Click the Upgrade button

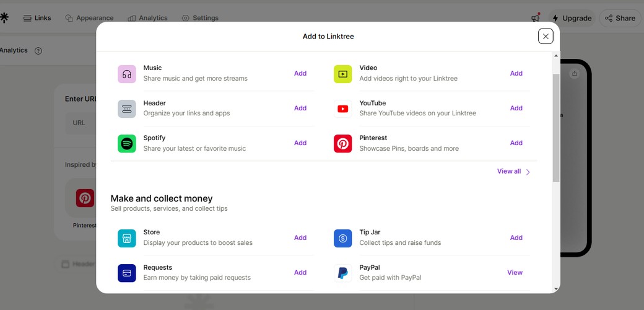tap(572, 18)
